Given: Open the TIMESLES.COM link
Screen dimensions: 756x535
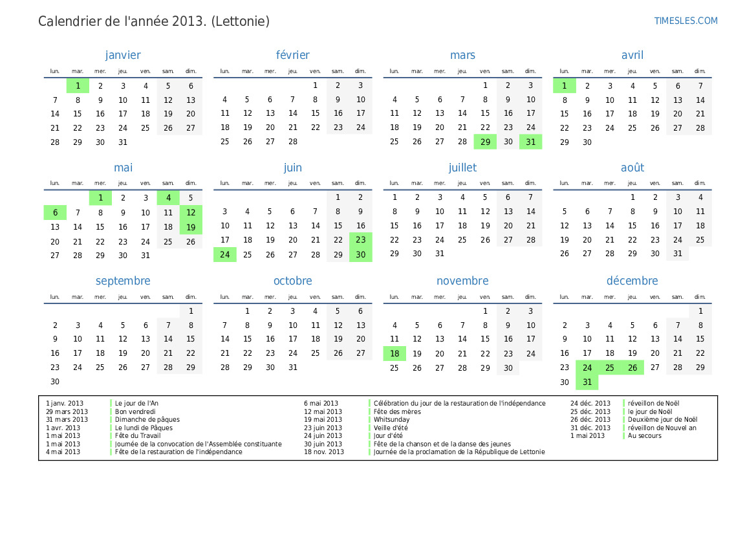Looking at the screenshot, I should (x=686, y=21).
